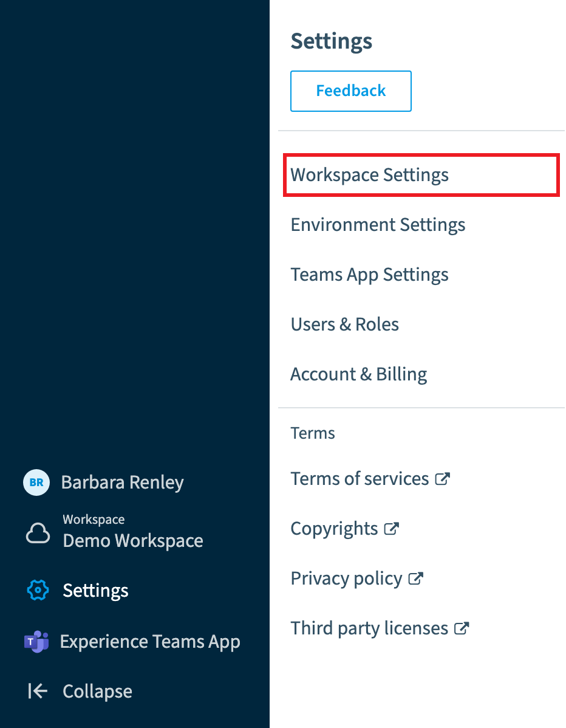Click the Settings gear icon
Image resolution: width=566 pixels, height=728 pixels.
38,590
